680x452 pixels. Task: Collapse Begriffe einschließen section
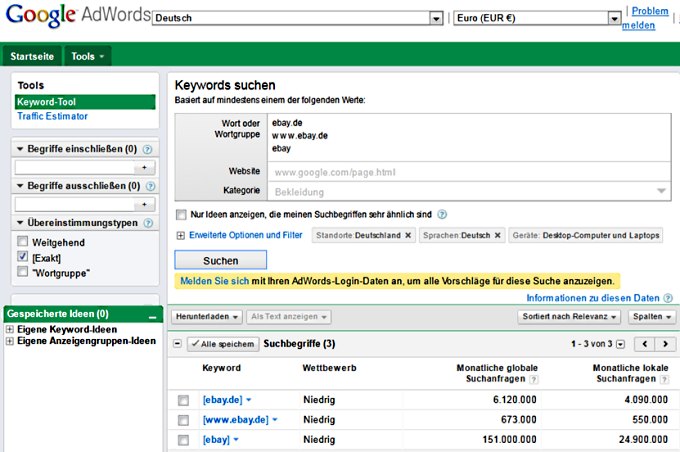click(x=20, y=149)
